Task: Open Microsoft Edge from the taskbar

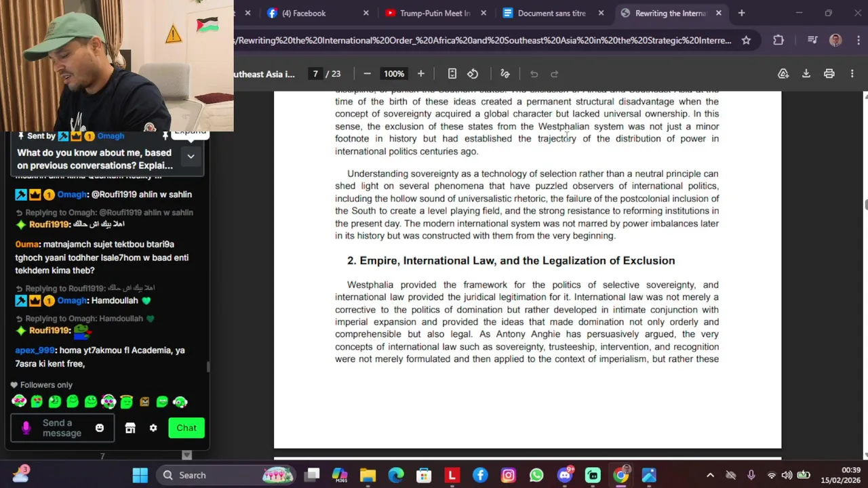Action: [x=396, y=475]
